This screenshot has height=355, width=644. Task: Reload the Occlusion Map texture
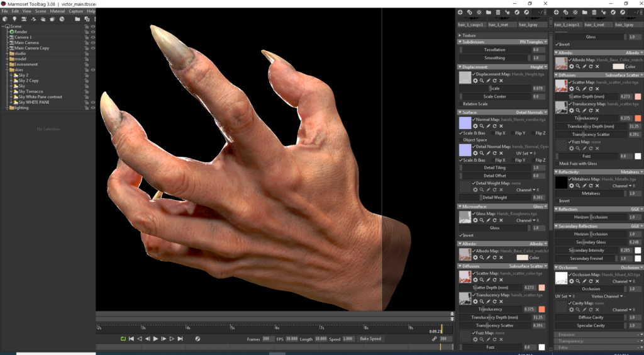tap(591, 281)
